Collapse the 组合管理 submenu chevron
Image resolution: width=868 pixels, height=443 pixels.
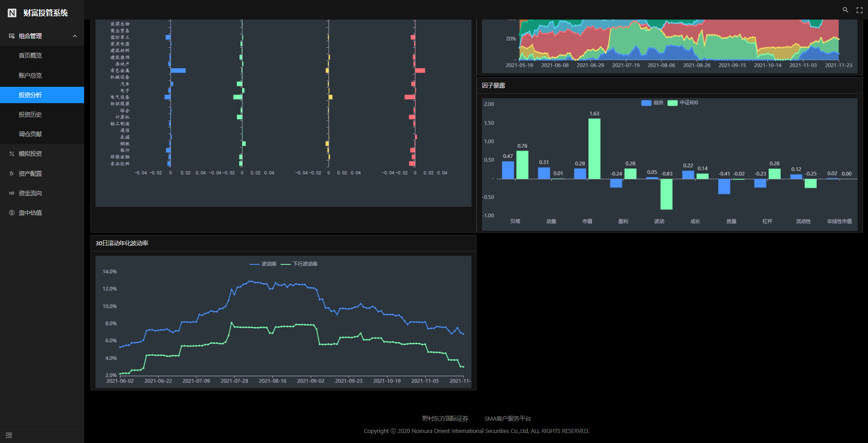click(x=75, y=36)
